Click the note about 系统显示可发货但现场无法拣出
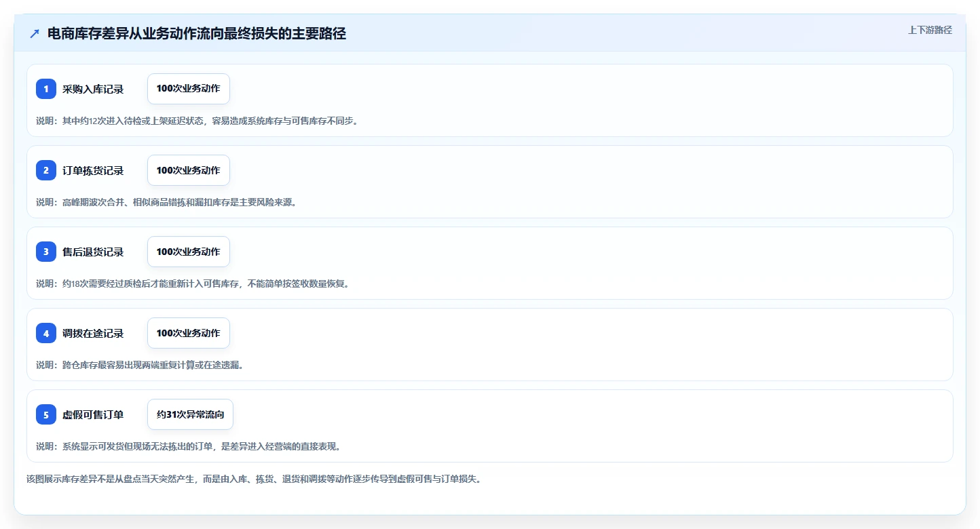The height and width of the screenshot is (529, 980). click(189, 446)
